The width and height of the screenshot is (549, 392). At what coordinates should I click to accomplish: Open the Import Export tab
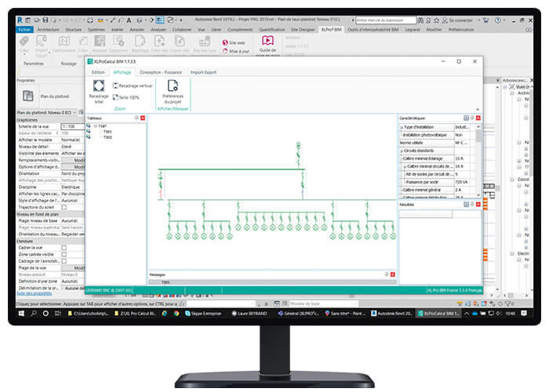coord(203,72)
